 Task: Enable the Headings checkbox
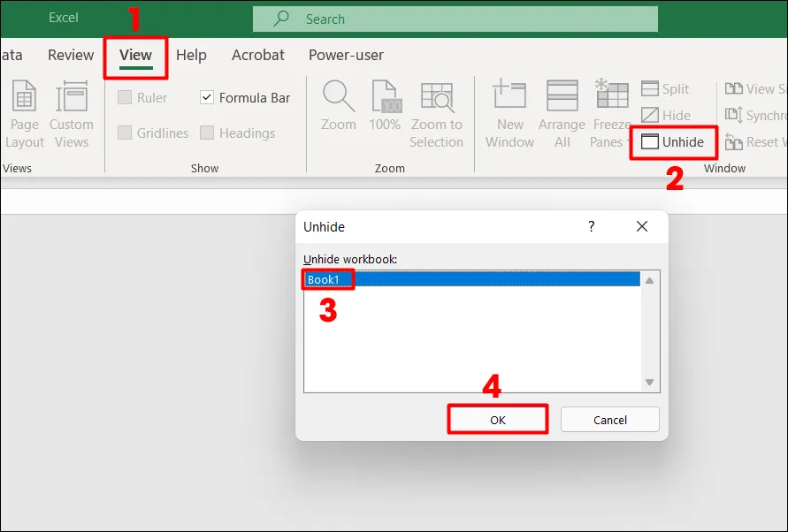click(x=205, y=133)
